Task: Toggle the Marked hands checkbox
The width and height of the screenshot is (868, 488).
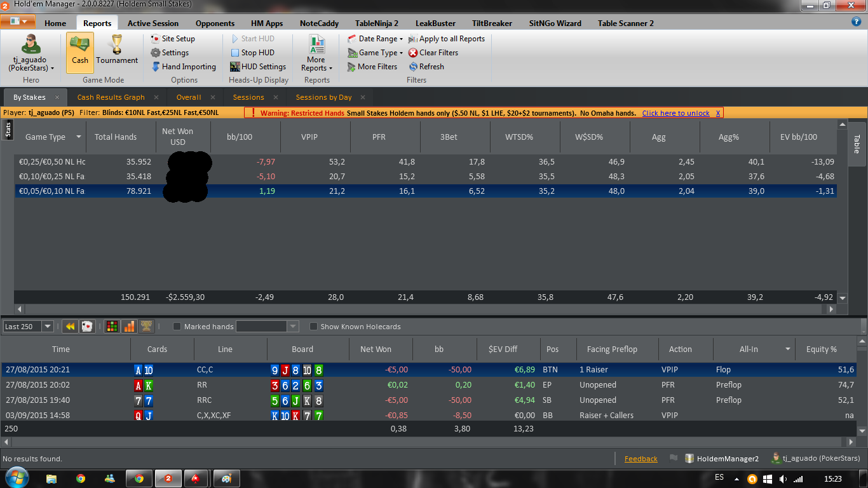Action: 177,327
